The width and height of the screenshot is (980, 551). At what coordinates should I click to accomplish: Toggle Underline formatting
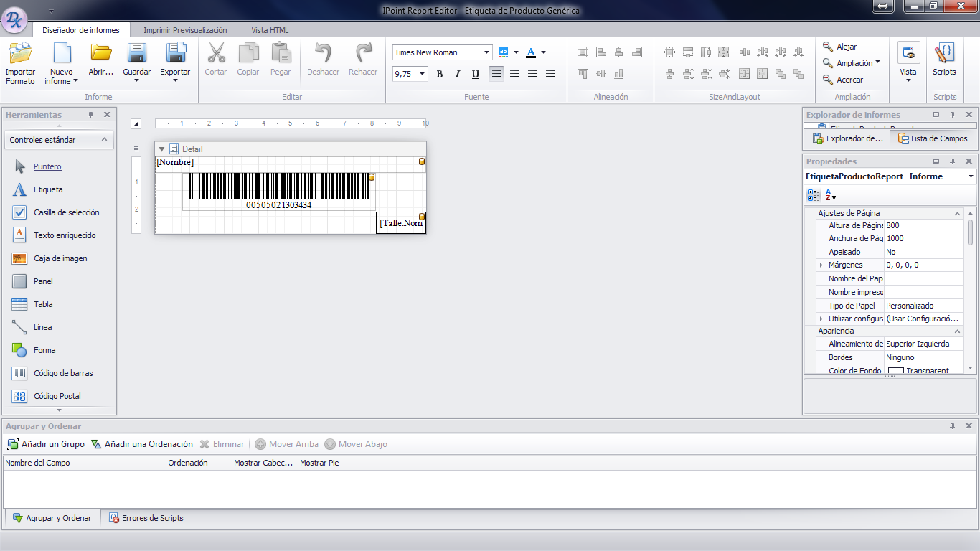coord(475,74)
